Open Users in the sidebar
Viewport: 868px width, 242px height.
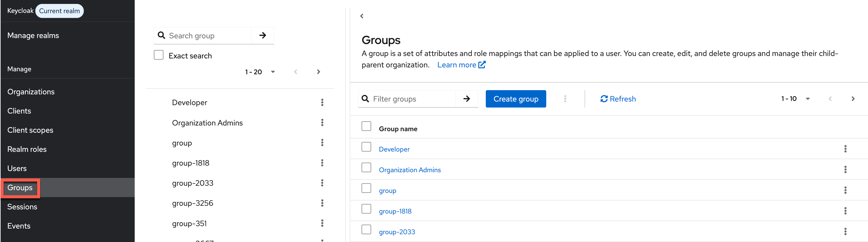pyautogui.click(x=17, y=169)
